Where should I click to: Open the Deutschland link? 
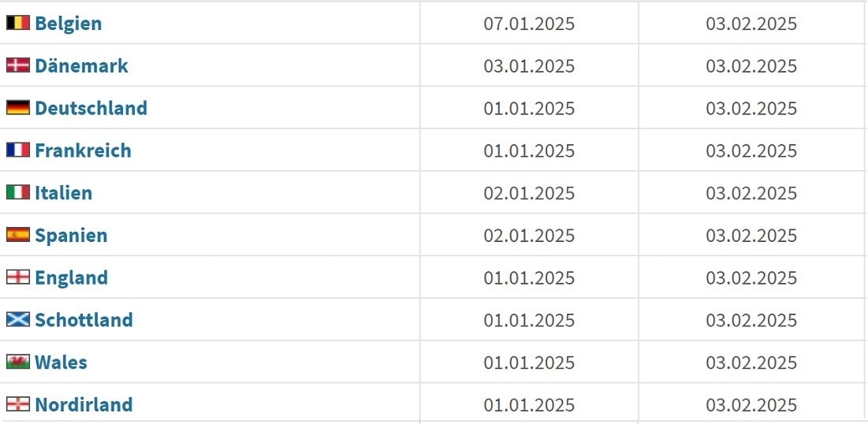point(91,107)
